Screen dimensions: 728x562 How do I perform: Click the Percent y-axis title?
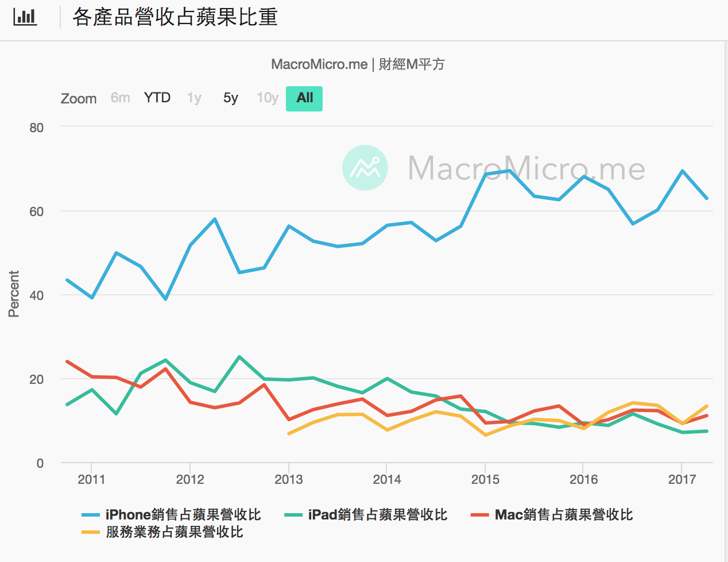(14, 294)
